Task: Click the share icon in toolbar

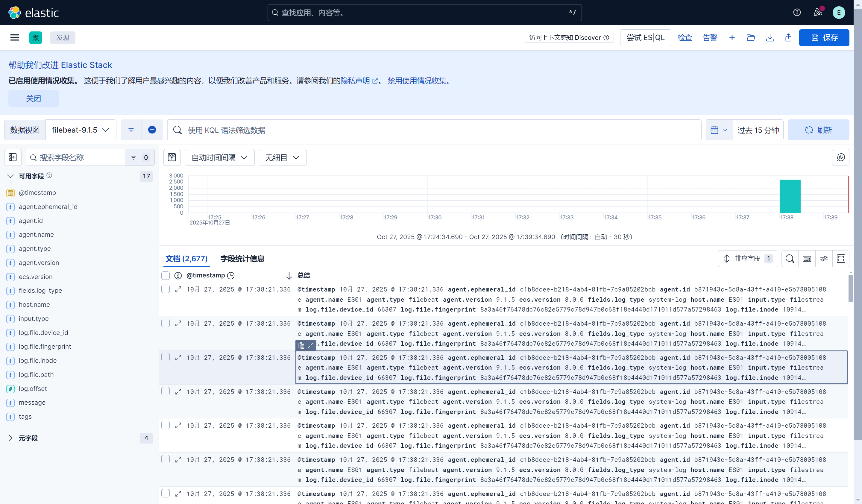Action: coord(788,38)
